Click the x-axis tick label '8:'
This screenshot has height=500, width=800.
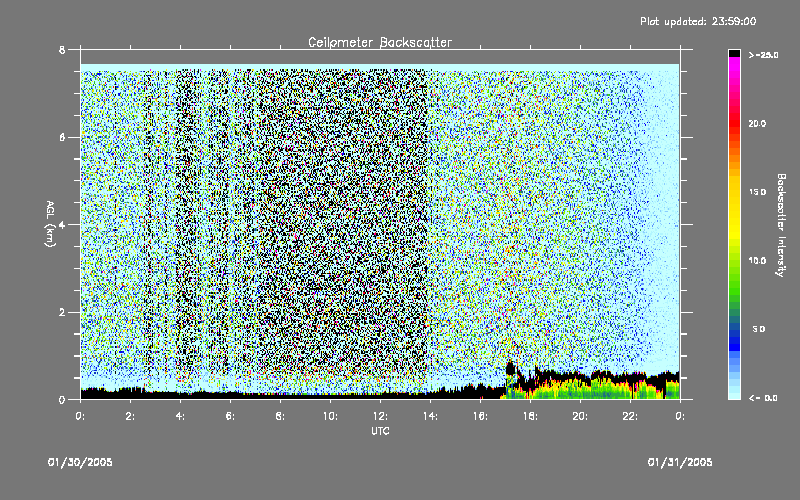pos(280,416)
